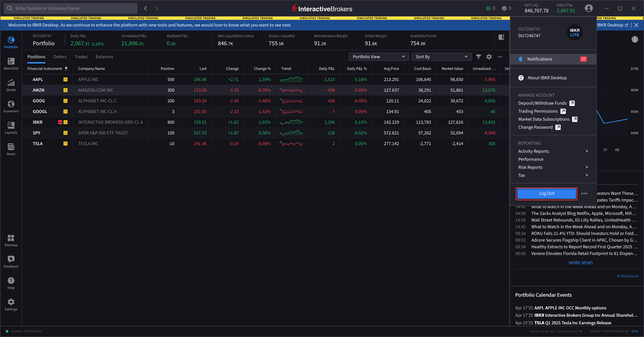
Task: Open the Adcore Secures Flagship Client headline
Action: click(x=584, y=240)
